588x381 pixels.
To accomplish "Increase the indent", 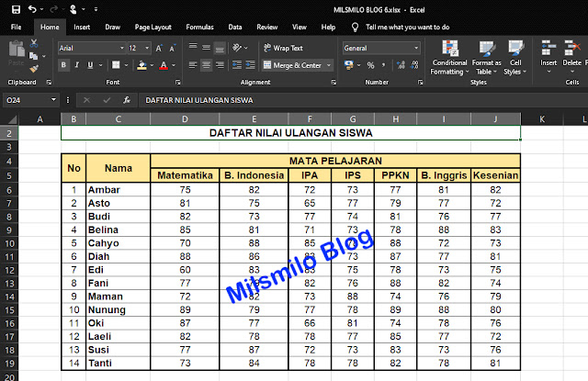I will click(250, 65).
